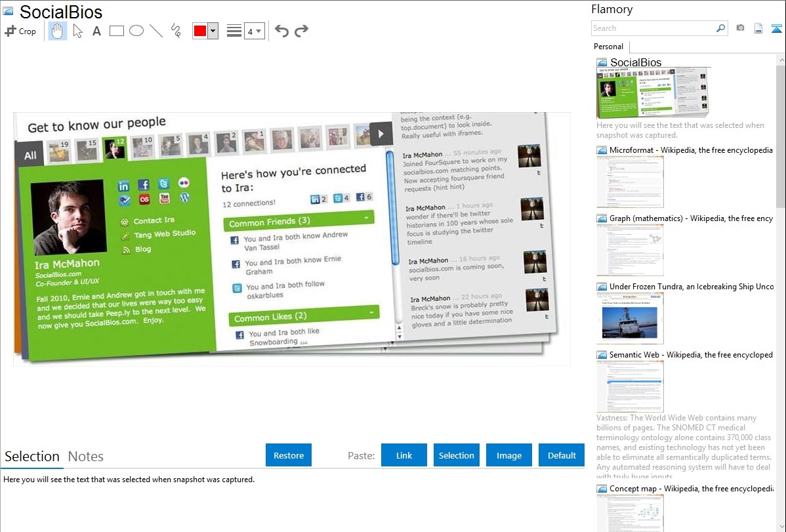Select the straight line tool
786x532 pixels.
(x=156, y=31)
